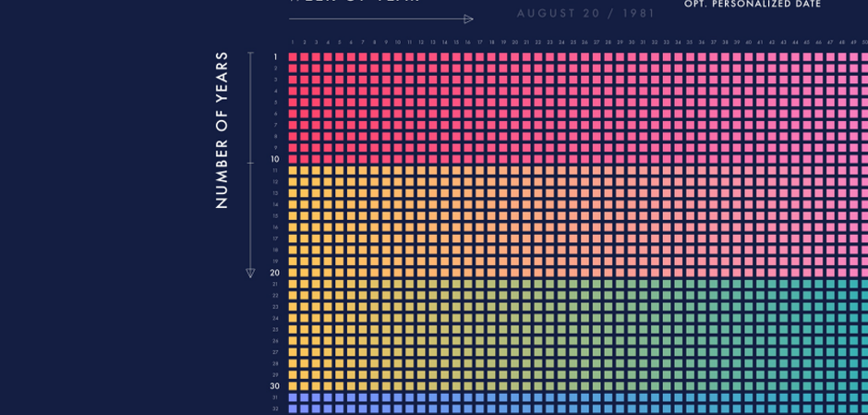Pick the week 1 square in year 1
The height and width of the screenshot is (415, 868).
pos(293,56)
